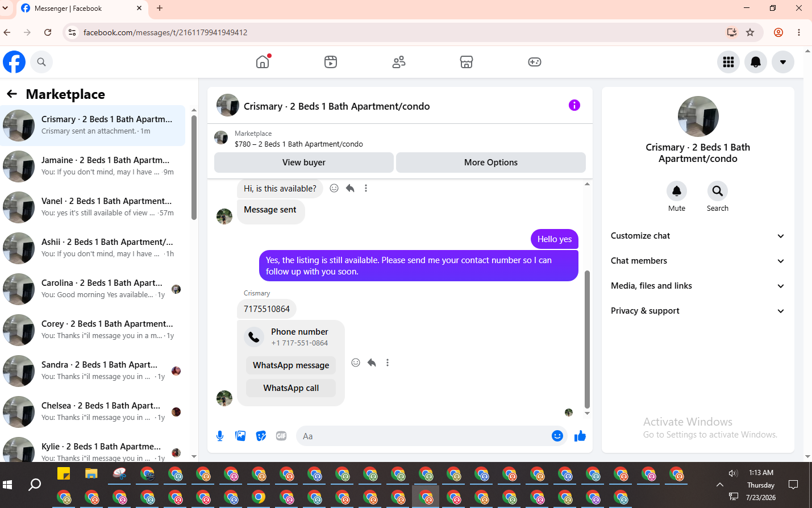Open the Corey conversation

[93, 330]
